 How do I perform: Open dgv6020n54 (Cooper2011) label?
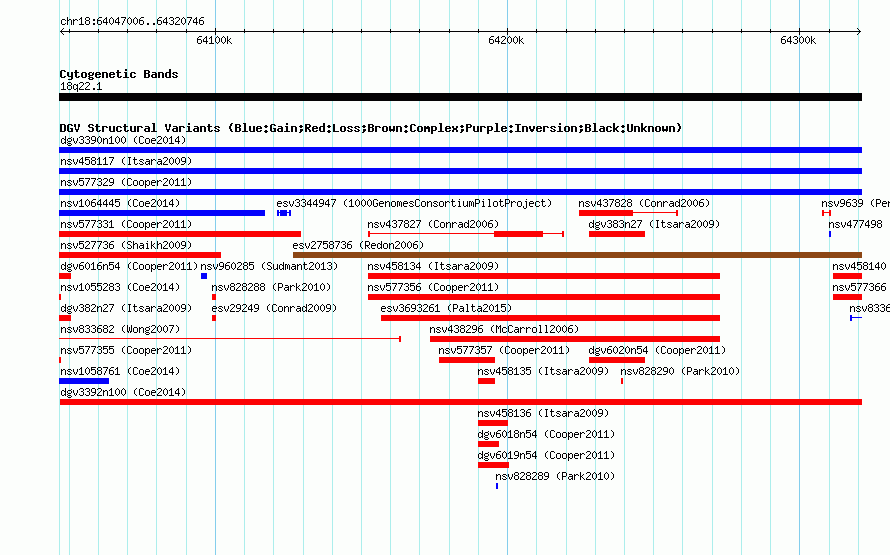tap(657, 350)
